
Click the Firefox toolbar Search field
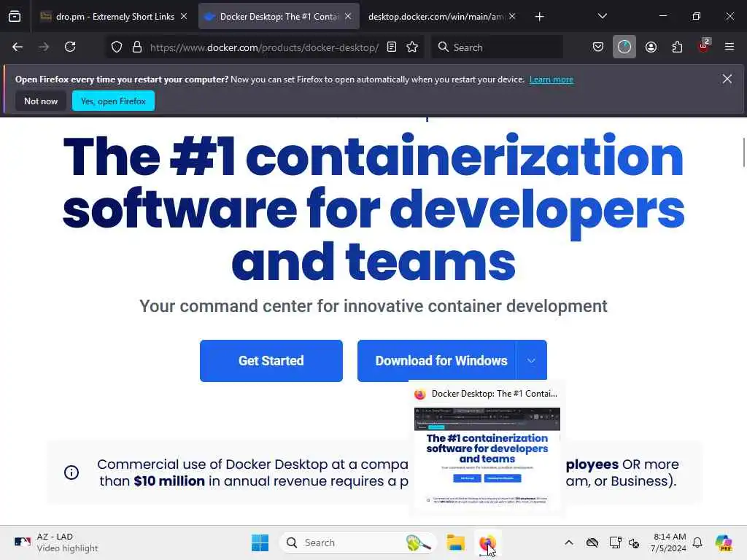[x=497, y=47]
